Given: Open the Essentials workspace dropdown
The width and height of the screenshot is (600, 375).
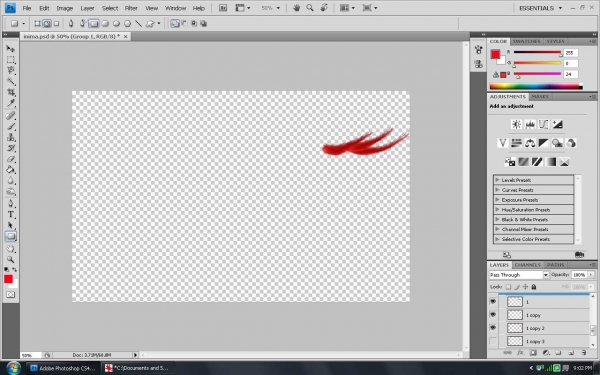Looking at the screenshot, I should 540,8.
